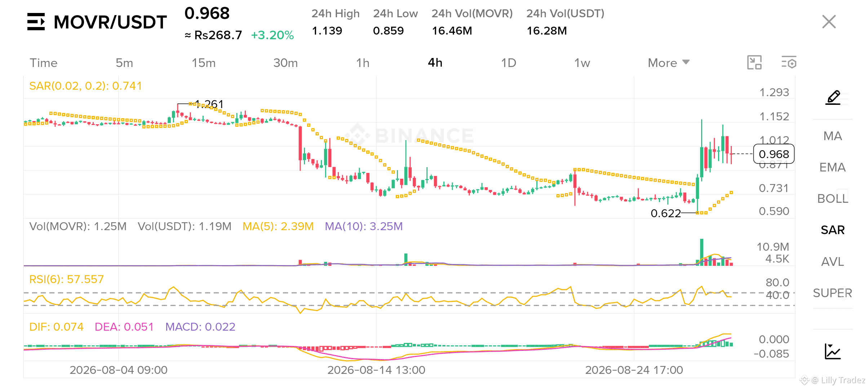
Task: Tap the 2026-08-24 17:00 date label
Action: (634, 370)
